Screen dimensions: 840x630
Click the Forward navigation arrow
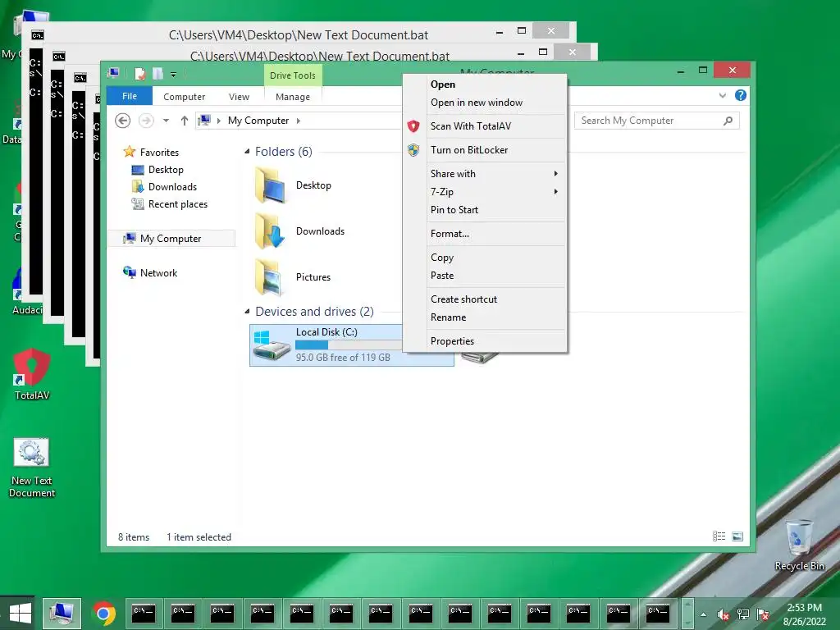(x=146, y=121)
